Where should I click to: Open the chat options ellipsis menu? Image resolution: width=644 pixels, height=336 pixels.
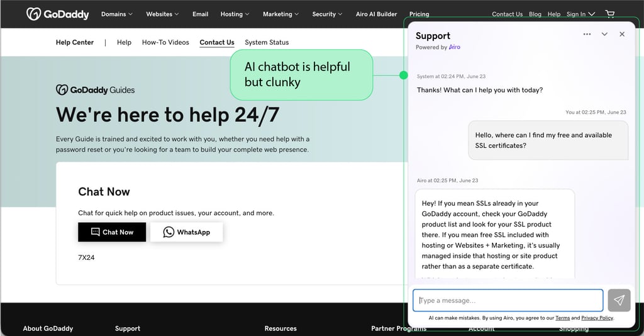pyautogui.click(x=587, y=34)
